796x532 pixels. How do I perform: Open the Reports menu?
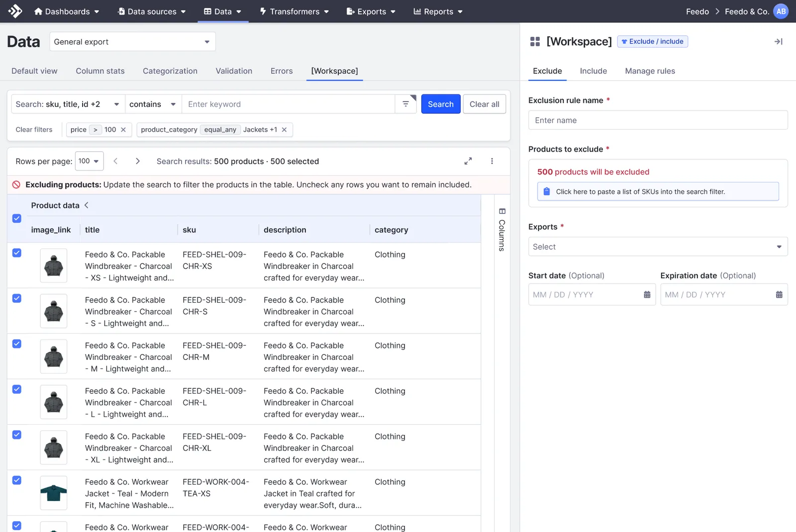438,11
